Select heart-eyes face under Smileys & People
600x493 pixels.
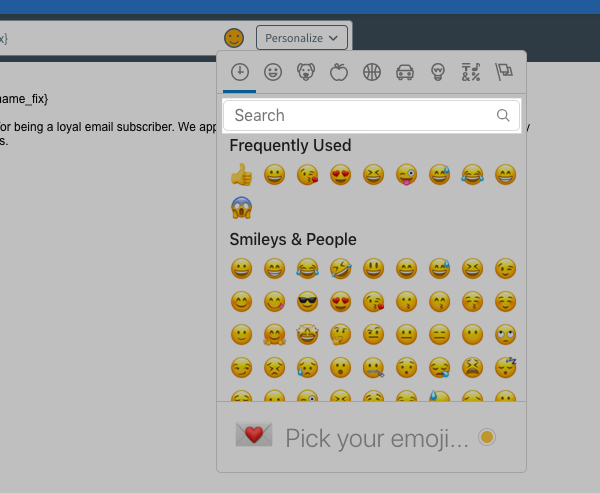tap(341, 301)
